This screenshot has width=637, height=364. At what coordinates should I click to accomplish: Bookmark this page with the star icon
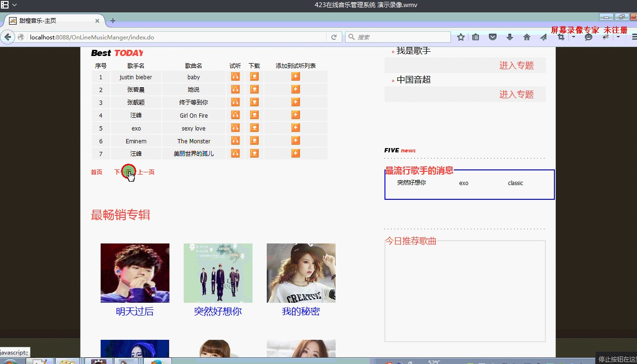pos(460,37)
